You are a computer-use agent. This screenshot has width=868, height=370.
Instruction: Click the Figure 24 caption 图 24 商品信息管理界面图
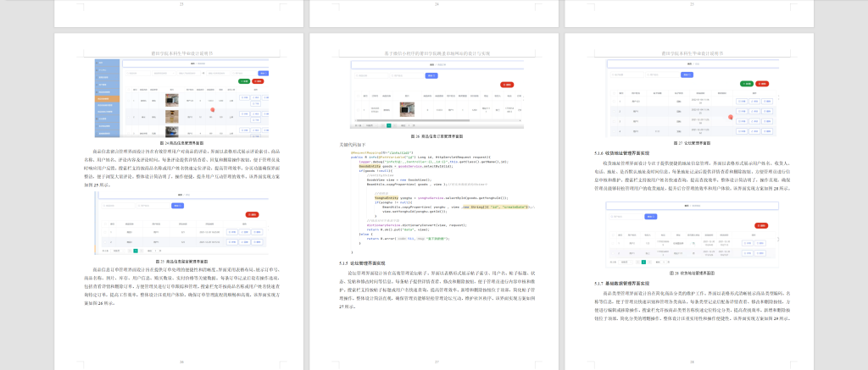(181, 143)
